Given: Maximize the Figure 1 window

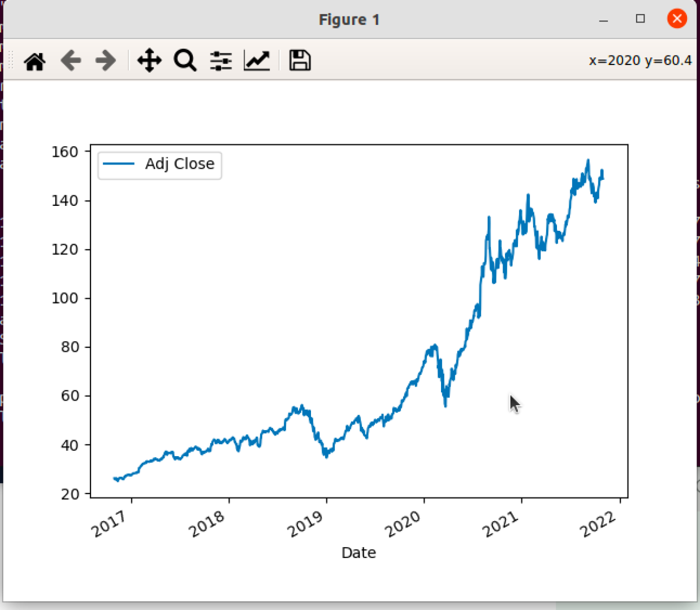Looking at the screenshot, I should pyautogui.click(x=640, y=19).
